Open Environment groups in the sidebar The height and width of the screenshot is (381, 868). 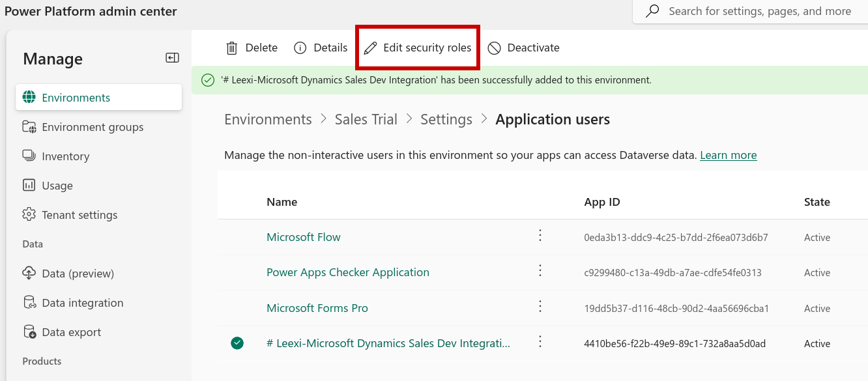[93, 127]
